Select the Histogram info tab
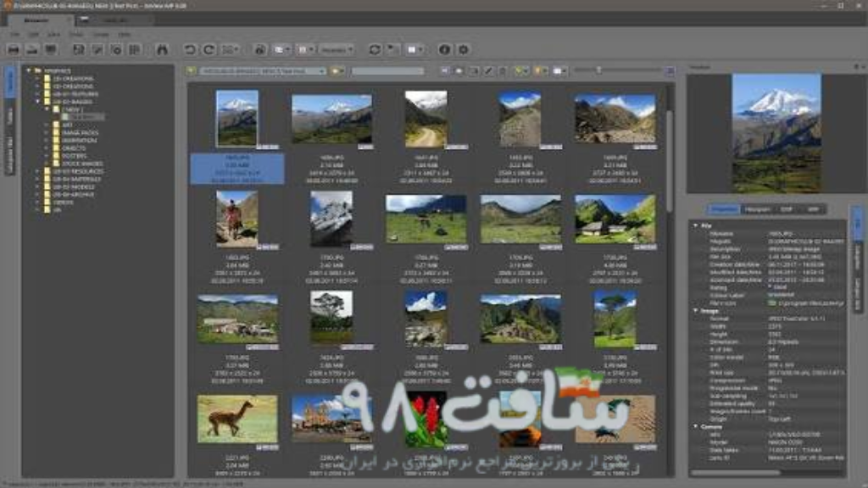This screenshot has width=868, height=488. (x=757, y=209)
